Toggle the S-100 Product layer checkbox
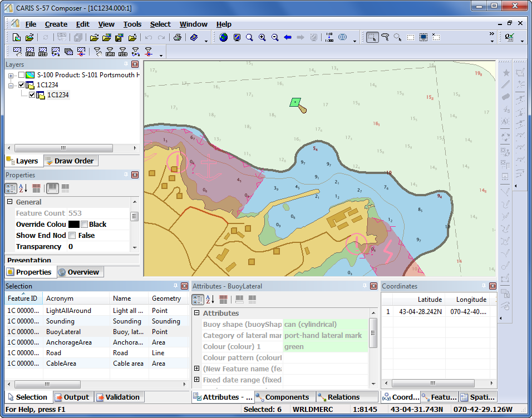This screenshot has height=418, width=532. click(22, 75)
